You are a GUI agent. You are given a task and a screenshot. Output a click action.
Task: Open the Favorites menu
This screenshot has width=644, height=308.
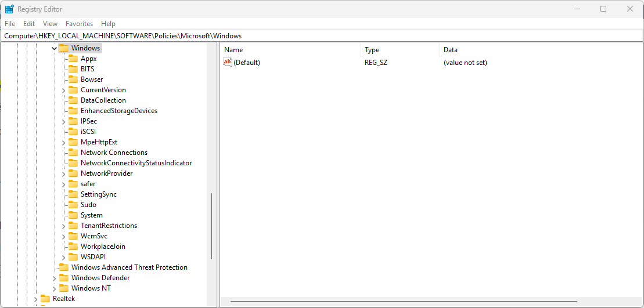pyautogui.click(x=79, y=24)
